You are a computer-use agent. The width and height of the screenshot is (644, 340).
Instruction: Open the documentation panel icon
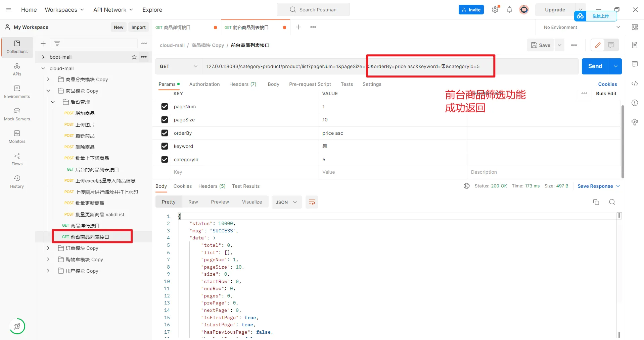pos(635,45)
